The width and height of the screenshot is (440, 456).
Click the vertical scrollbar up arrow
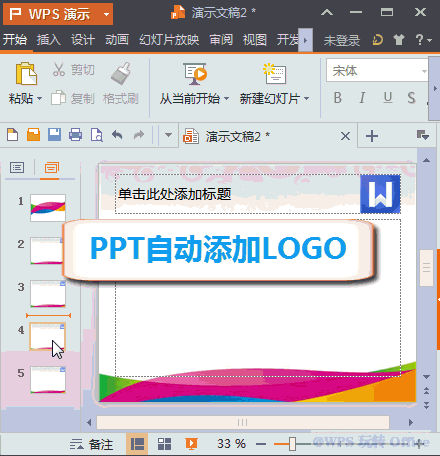pos(426,160)
